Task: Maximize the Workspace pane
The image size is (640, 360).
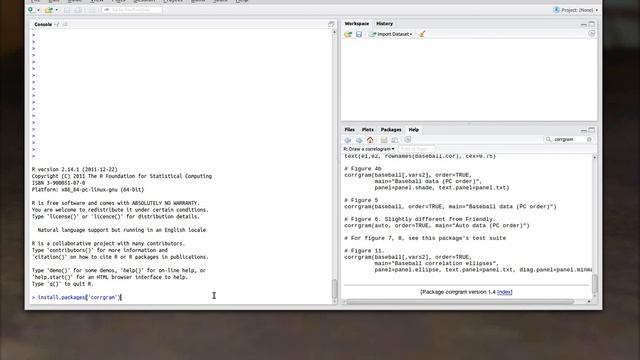Action: (591, 24)
